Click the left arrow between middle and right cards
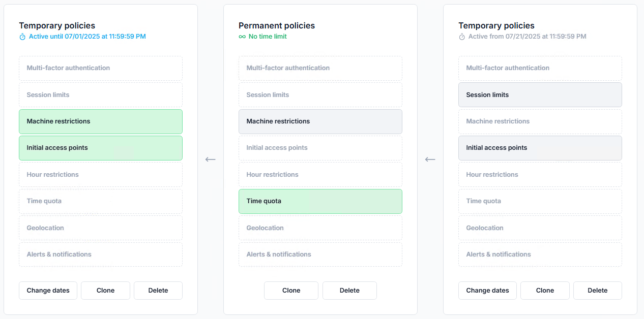 point(430,160)
